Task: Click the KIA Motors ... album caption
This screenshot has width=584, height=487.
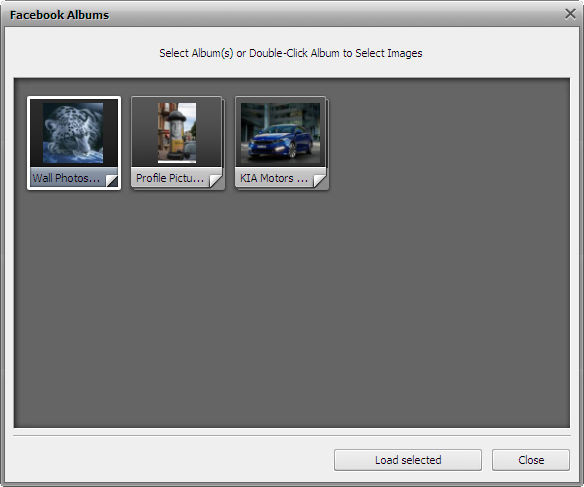Action: tap(274, 178)
